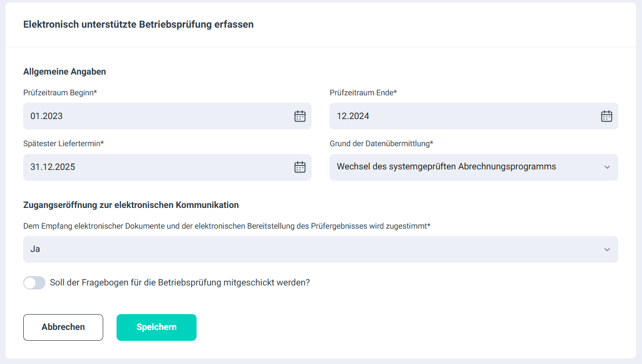
Task: Click the "Prüfzeitraum Beginn*" field label
Action: 60,92
